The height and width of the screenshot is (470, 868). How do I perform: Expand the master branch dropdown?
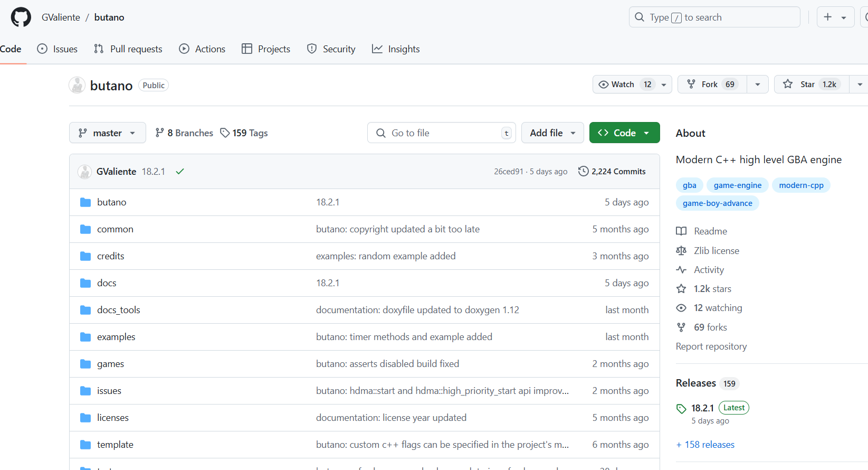click(x=107, y=133)
